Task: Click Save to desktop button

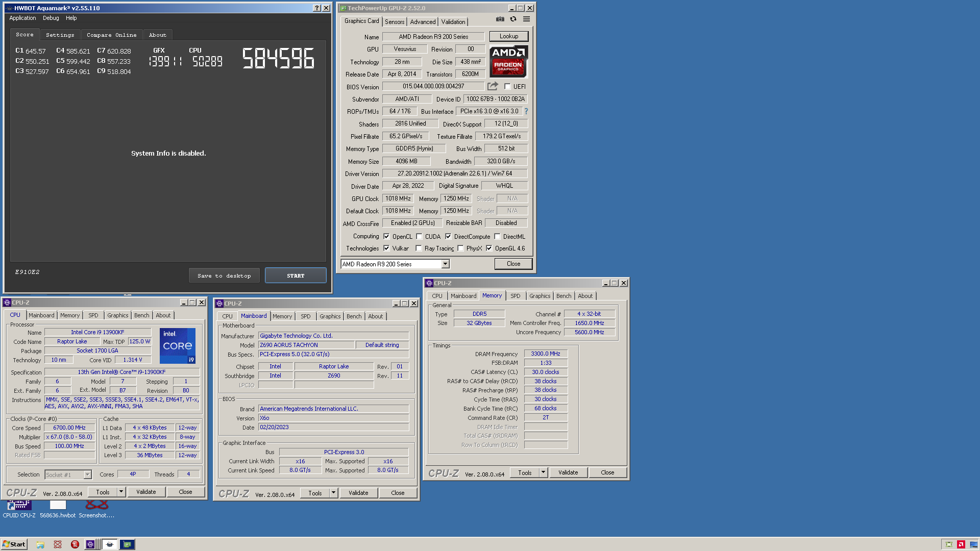Action: [224, 275]
